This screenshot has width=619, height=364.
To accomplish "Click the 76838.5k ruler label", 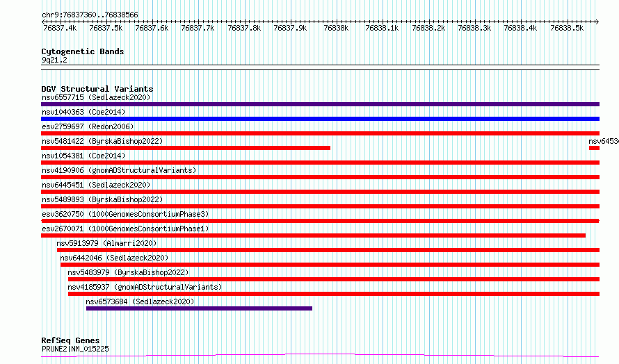I will point(567,28).
